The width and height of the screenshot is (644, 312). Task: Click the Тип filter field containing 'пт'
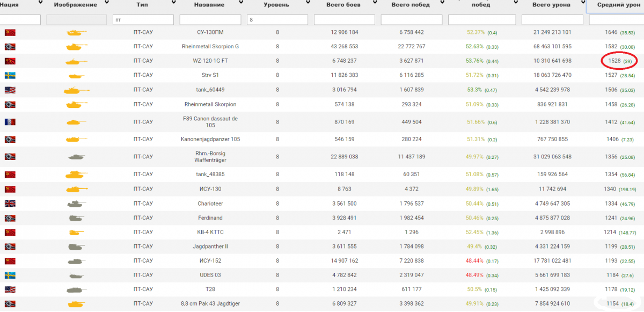(143, 20)
